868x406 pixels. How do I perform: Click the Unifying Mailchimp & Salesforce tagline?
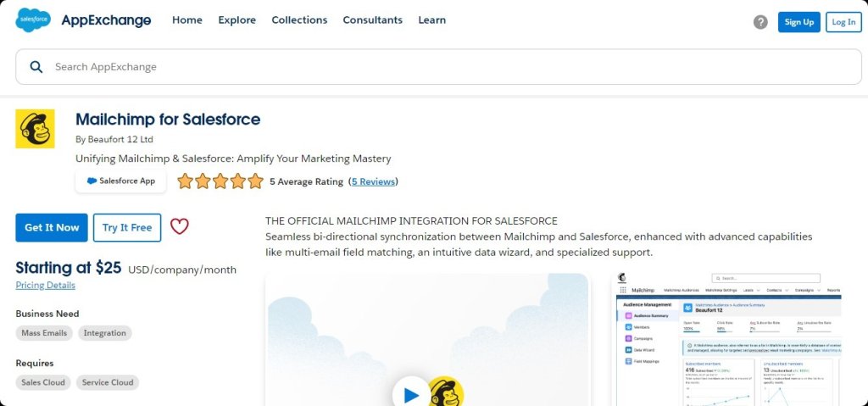[233, 159]
